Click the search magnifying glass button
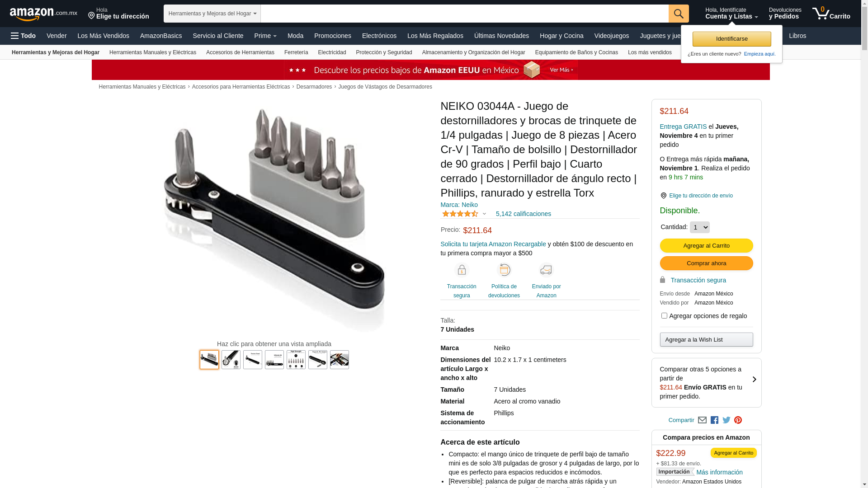868x488 pixels. (x=679, y=14)
